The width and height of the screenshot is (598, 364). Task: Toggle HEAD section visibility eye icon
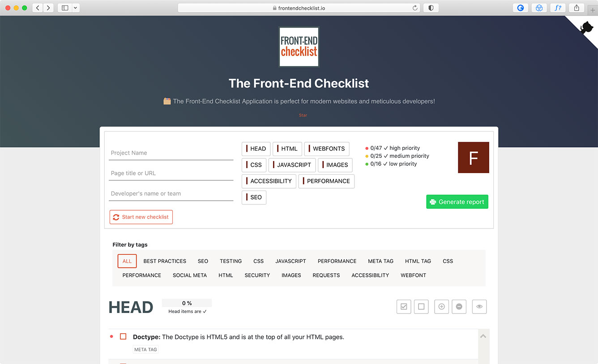tap(479, 307)
